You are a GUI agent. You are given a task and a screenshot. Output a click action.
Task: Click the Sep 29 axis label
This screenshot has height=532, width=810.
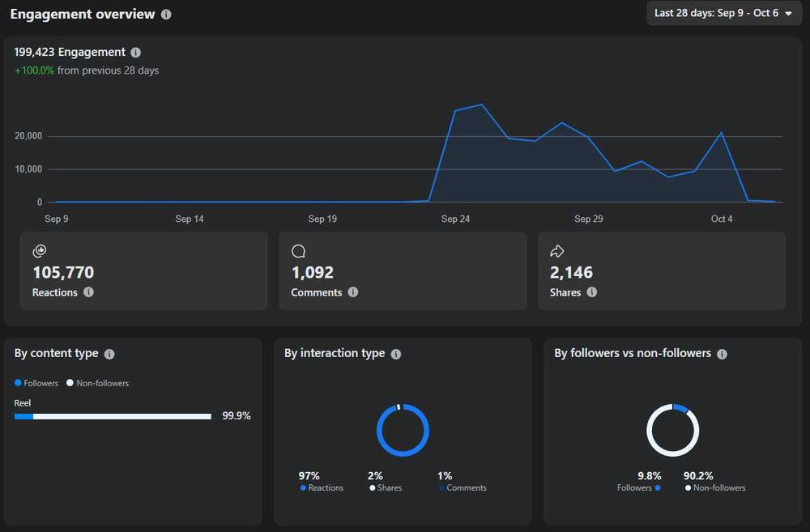pyautogui.click(x=589, y=219)
